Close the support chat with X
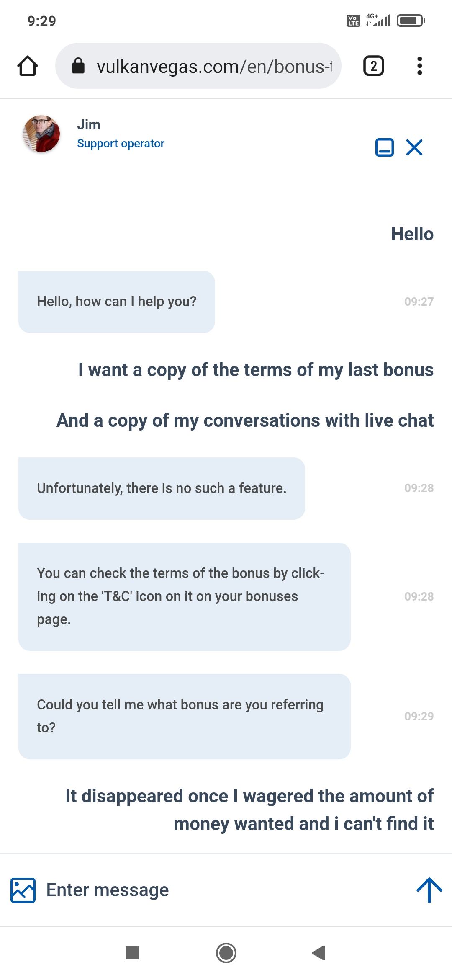 [x=414, y=147]
